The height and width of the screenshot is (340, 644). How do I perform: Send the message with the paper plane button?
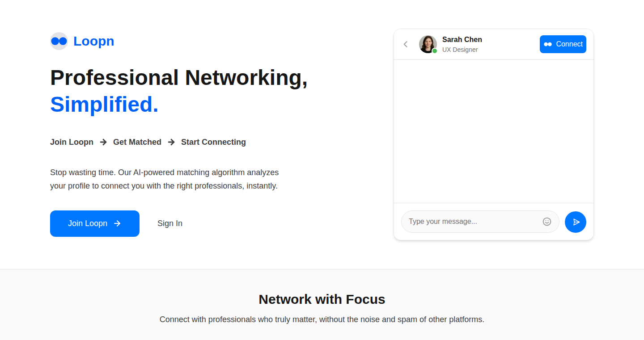(x=576, y=222)
